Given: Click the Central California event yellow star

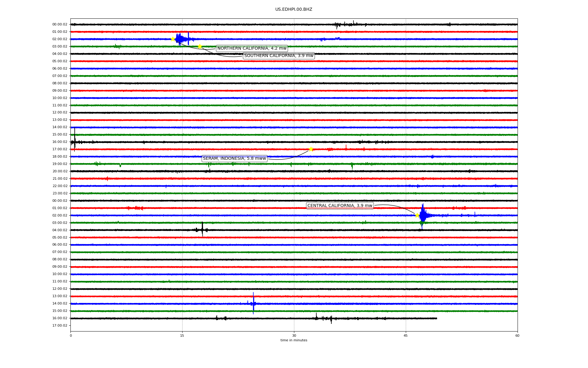Looking at the screenshot, I should (x=417, y=215).
